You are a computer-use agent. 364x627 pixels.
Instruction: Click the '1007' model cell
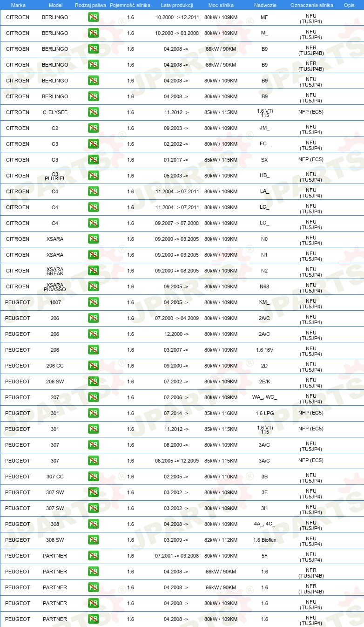[55, 302]
